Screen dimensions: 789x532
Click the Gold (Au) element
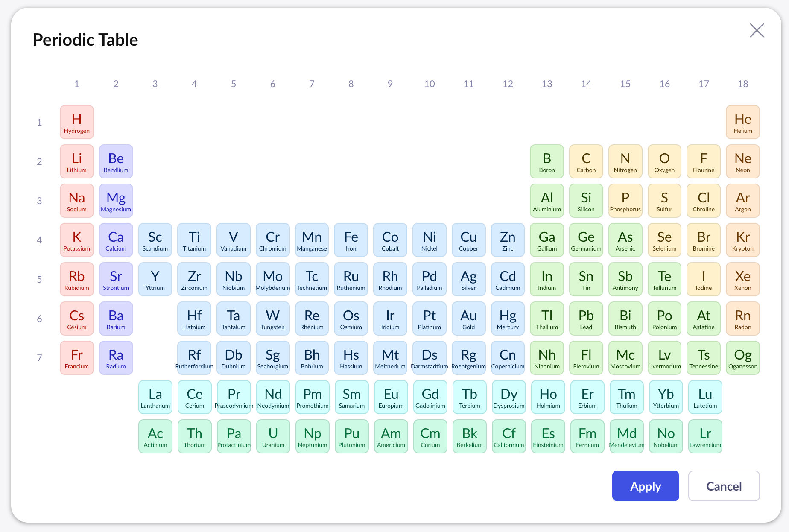[x=468, y=319]
